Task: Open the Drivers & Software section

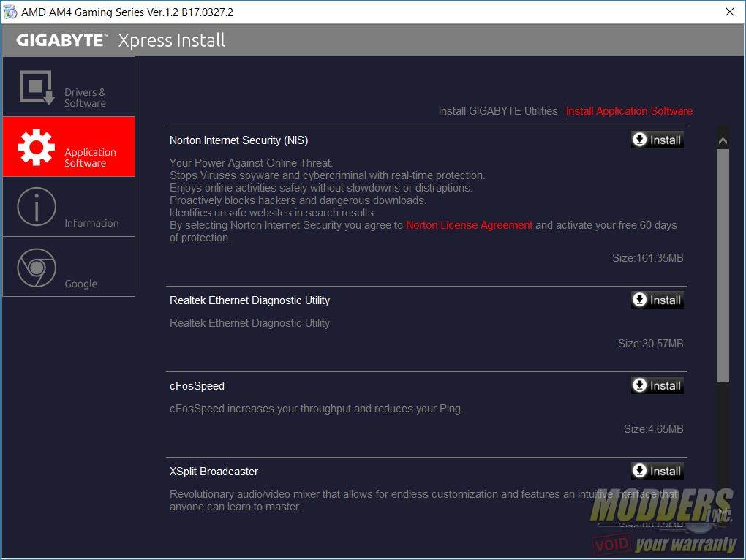Action: pyautogui.click(x=69, y=86)
